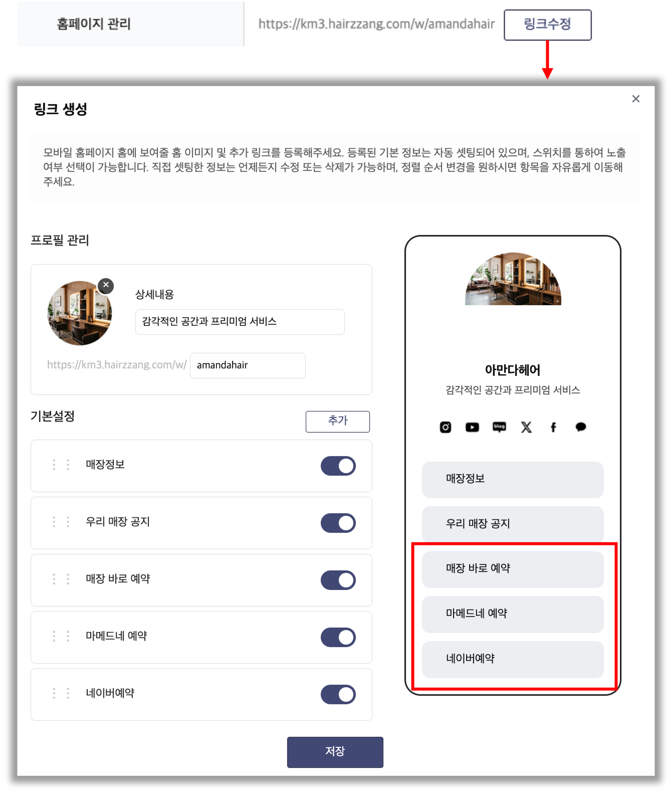Viewport: 672px width, 793px height.
Task: Toggle the 네이버예약 switch
Action: point(338,694)
